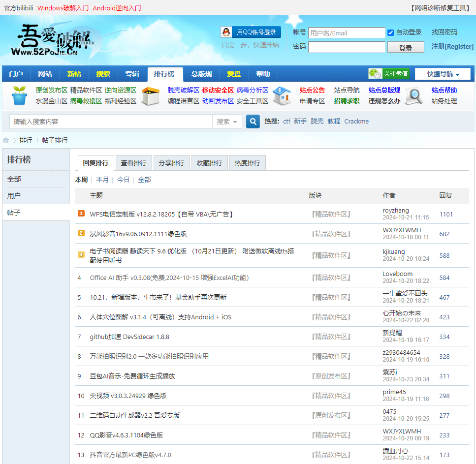Viewport: 476px width, 464px height.
Task: Open the 专辑 nav item
Action: tap(132, 74)
